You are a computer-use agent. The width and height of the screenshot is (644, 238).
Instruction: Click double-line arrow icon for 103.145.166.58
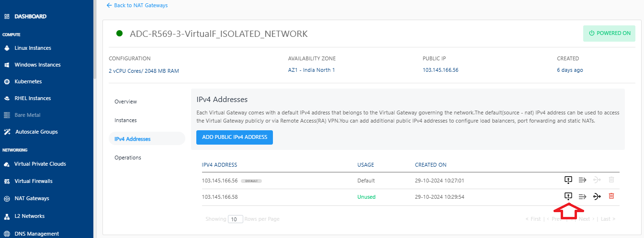(582, 196)
